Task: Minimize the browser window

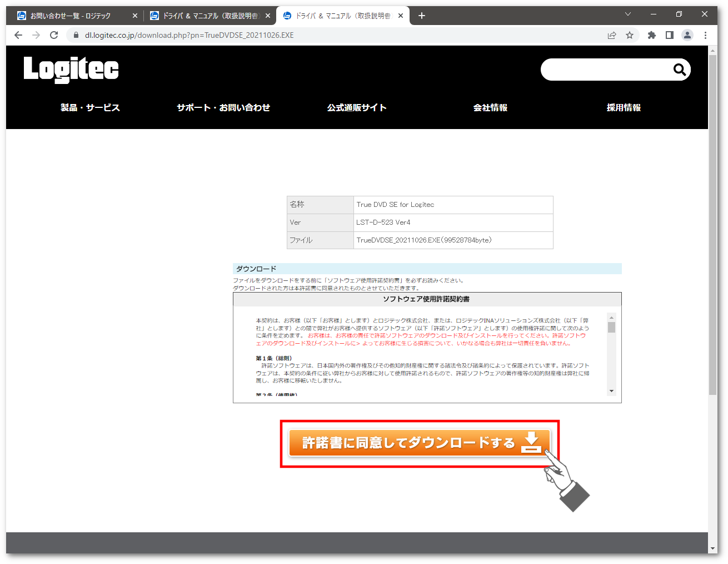Action: [654, 14]
